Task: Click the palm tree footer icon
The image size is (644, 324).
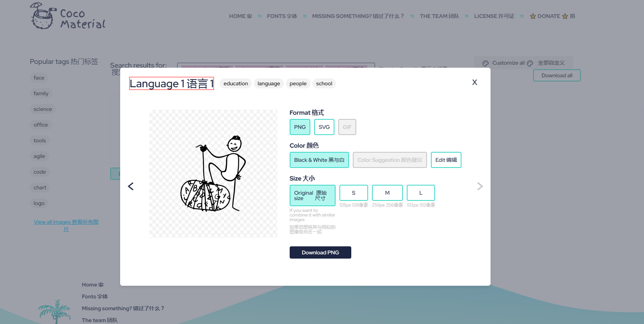Action: [x=55, y=311]
